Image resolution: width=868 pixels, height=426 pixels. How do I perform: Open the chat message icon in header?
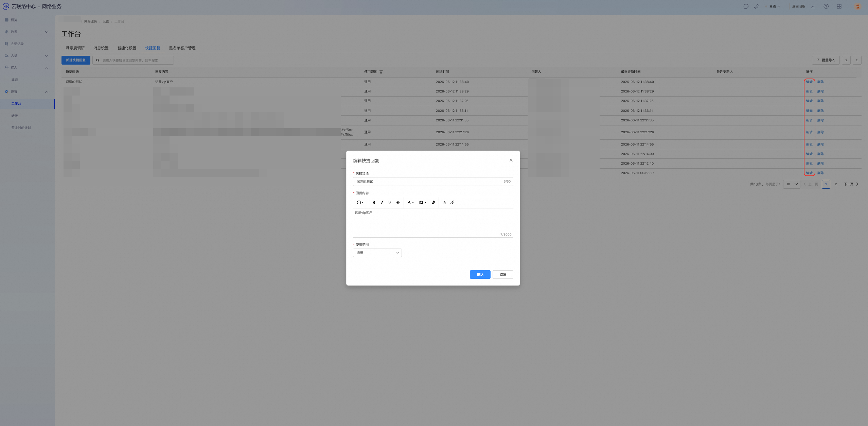pyautogui.click(x=746, y=6)
